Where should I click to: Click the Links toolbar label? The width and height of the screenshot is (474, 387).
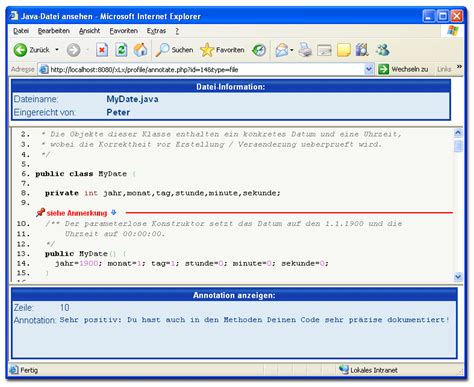point(444,69)
